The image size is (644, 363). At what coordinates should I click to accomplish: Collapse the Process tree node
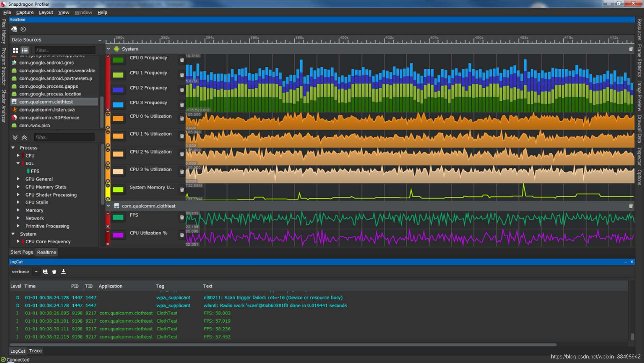pos(13,148)
